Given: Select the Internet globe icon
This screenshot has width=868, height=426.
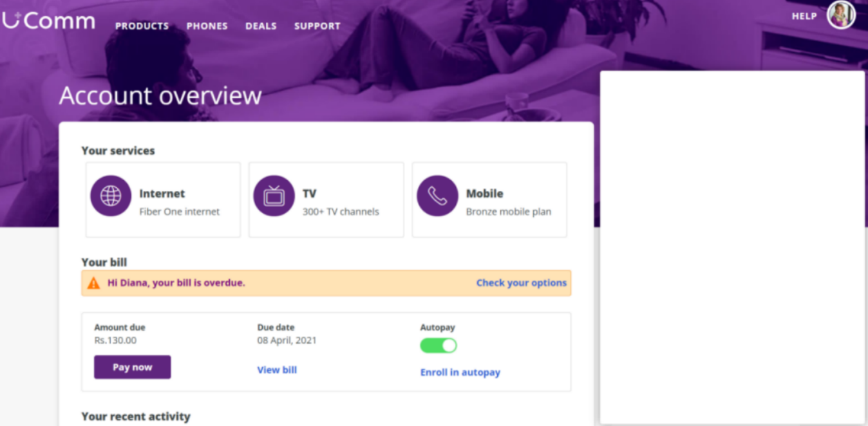Looking at the screenshot, I should click(111, 195).
